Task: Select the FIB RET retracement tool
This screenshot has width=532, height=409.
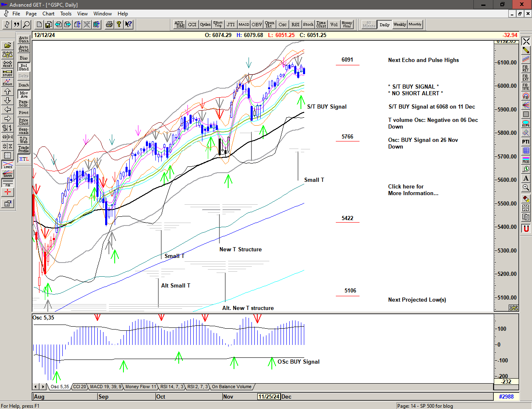Action: [526, 68]
